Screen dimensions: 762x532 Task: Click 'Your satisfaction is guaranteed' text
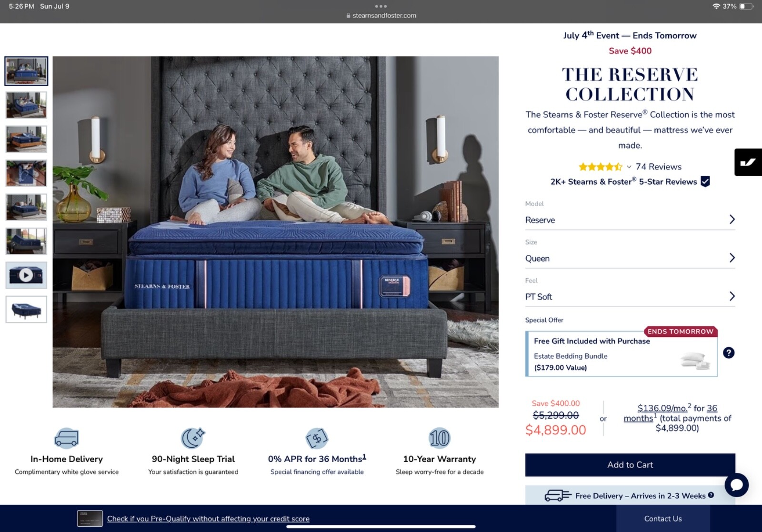point(193,472)
